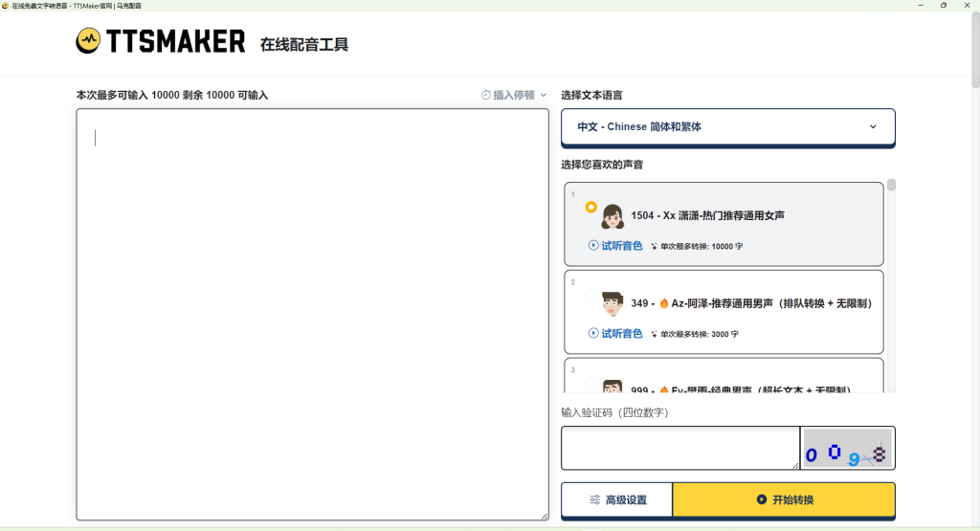
Task: Click the 单次最多转换: 10000 字 text
Action: (x=702, y=246)
